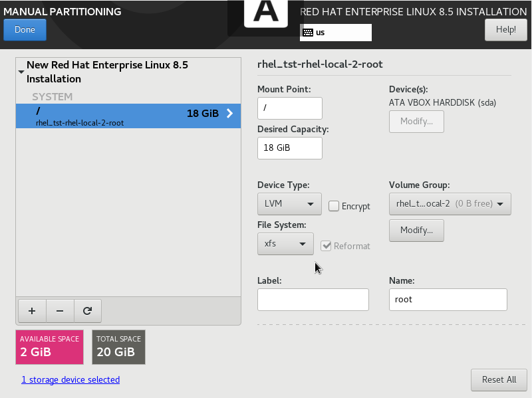Screen dimensions: 532x398
Task: Click Modify under Volume Group
Action: [416, 230]
